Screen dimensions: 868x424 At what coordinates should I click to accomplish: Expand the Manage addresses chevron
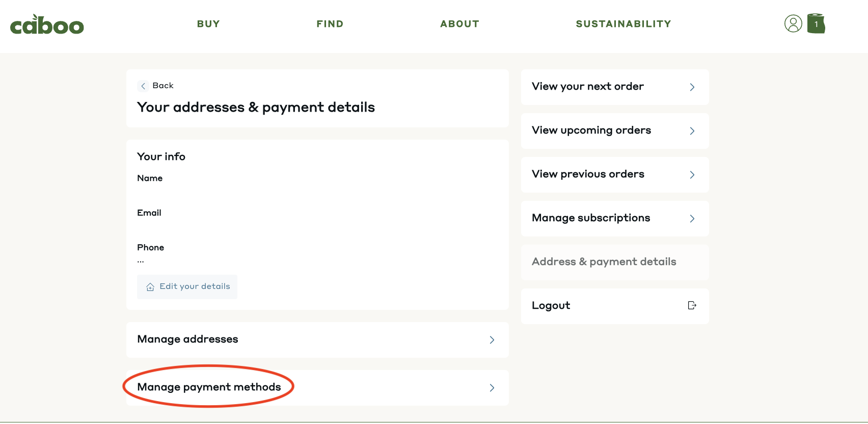coord(492,340)
